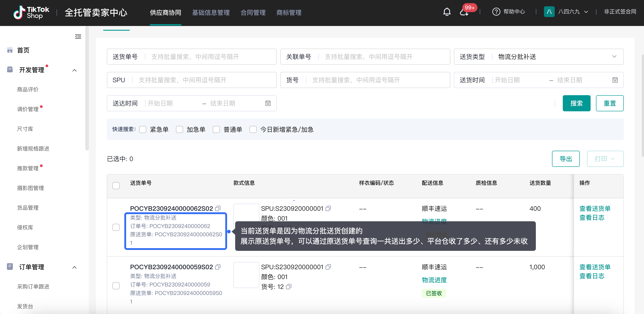This screenshot has width=644, height=314.
Task: Toggle the 紧急单 checkbox
Action: 144,130
